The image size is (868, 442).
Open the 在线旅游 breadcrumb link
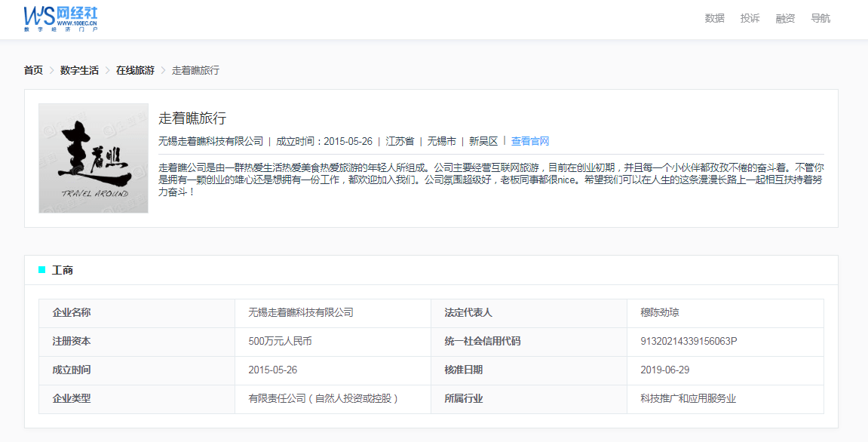pos(135,70)
